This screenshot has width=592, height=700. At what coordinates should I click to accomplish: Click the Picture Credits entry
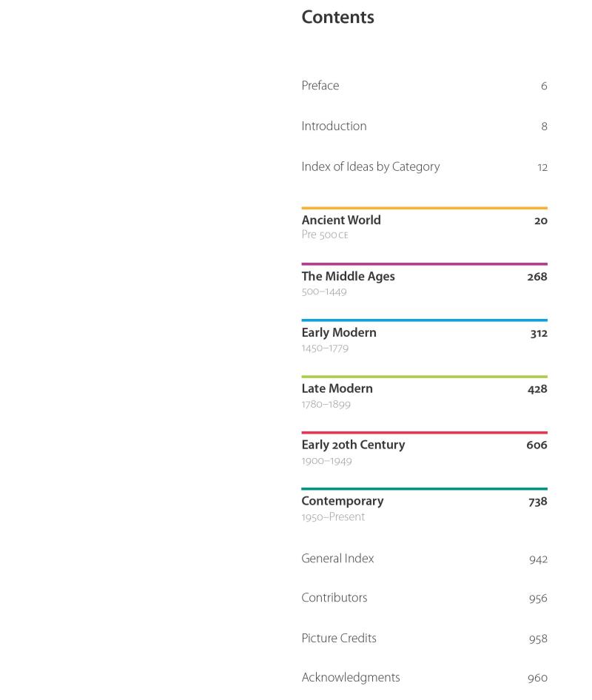(339, 639)
